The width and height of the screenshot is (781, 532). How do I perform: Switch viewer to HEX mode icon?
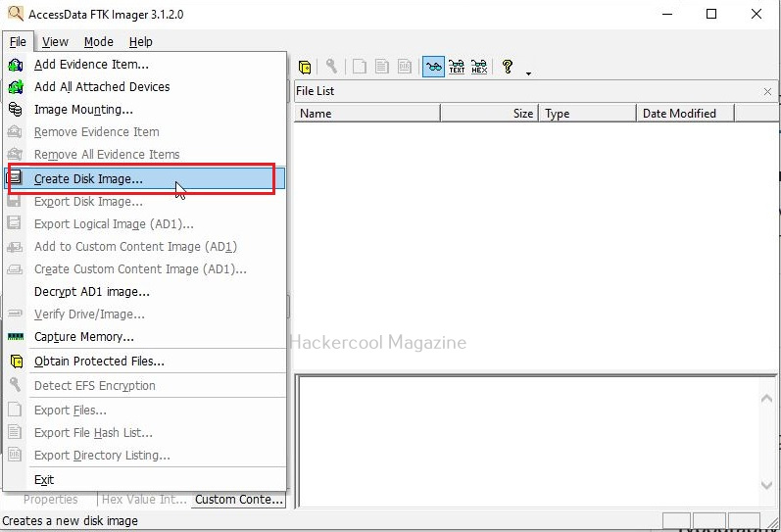tap(479, 67)
